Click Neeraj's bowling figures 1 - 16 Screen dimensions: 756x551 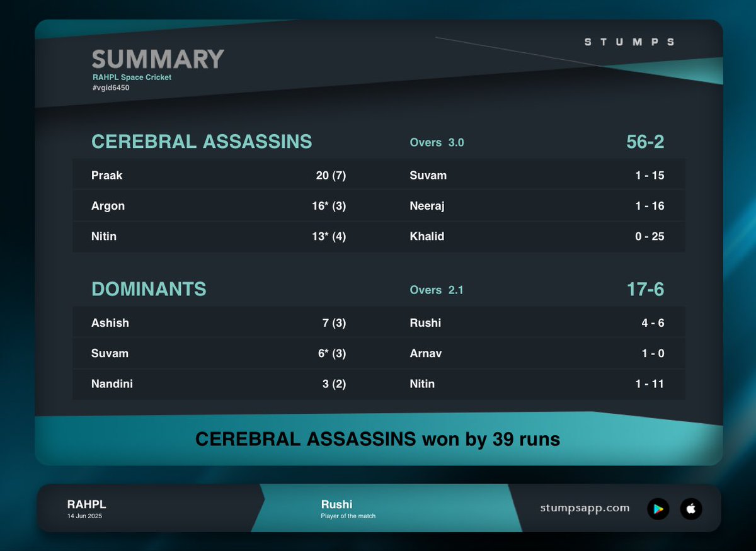click(650, 206)
